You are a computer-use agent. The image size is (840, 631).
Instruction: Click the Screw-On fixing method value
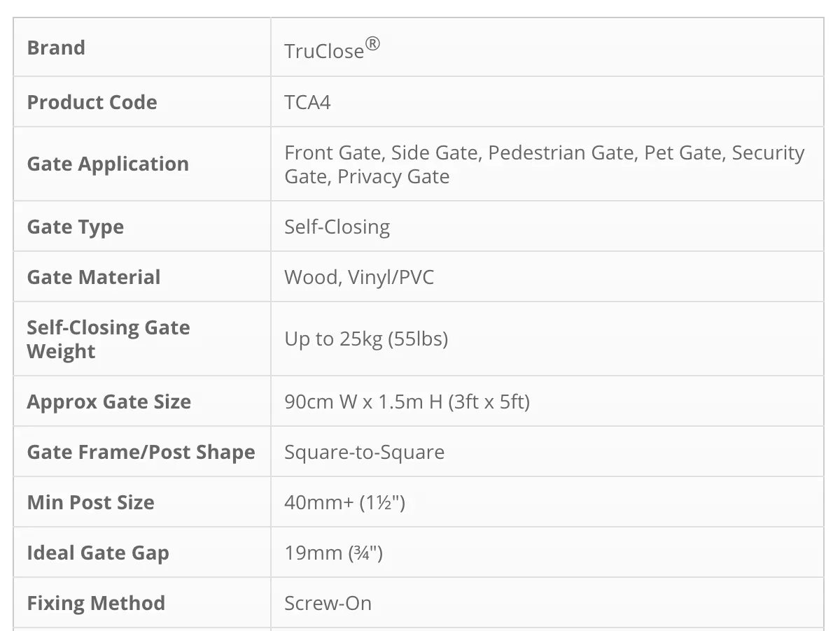click(x=328, y=603)
